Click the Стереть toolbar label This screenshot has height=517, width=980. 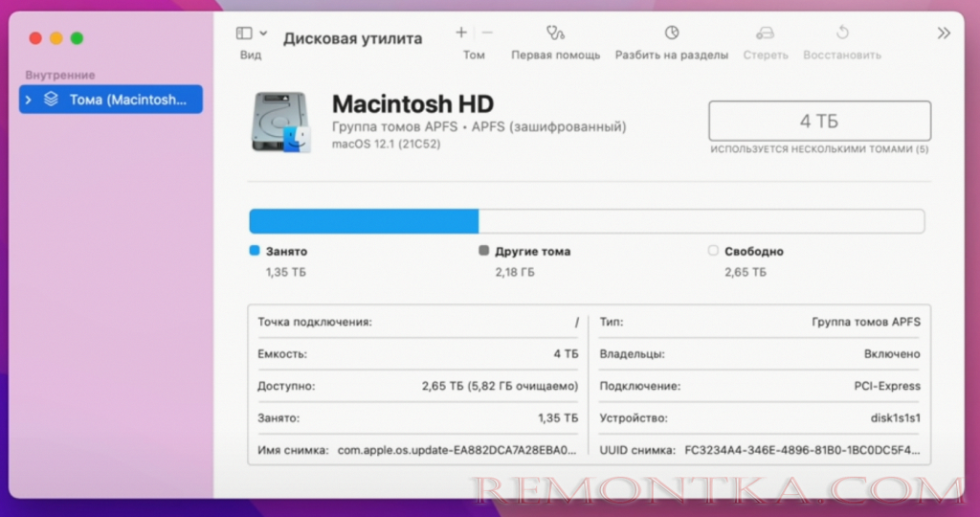[x=766, y=55]
